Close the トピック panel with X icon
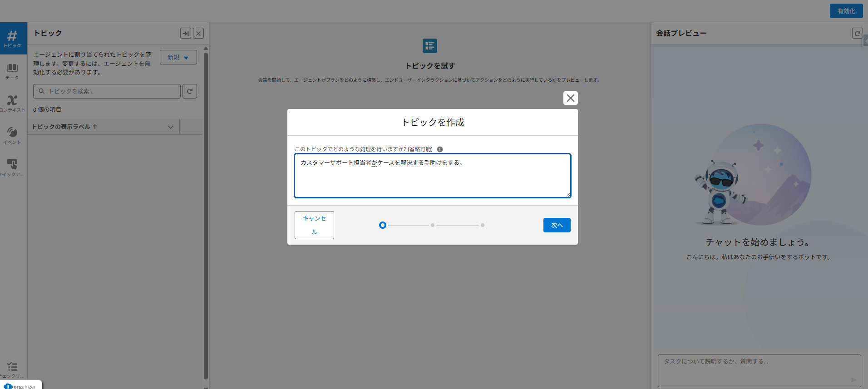Image resolution: width=868 pixels, height=389 pixels. tap(198, 33)
